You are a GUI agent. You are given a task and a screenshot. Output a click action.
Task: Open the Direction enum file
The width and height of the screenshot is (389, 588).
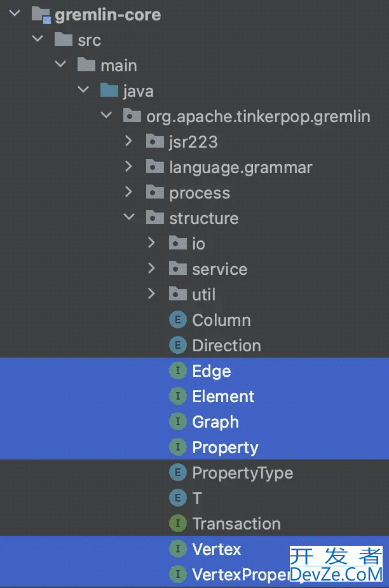pos(226,346)
